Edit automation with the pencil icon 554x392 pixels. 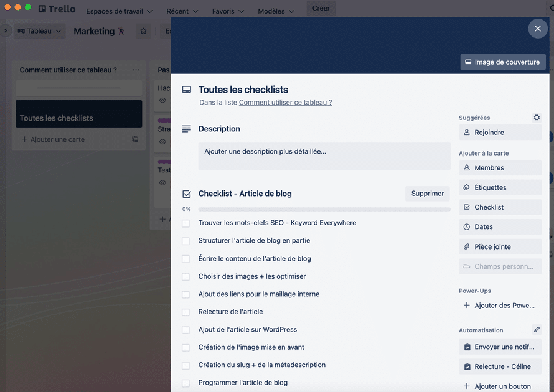coord(537,330)
